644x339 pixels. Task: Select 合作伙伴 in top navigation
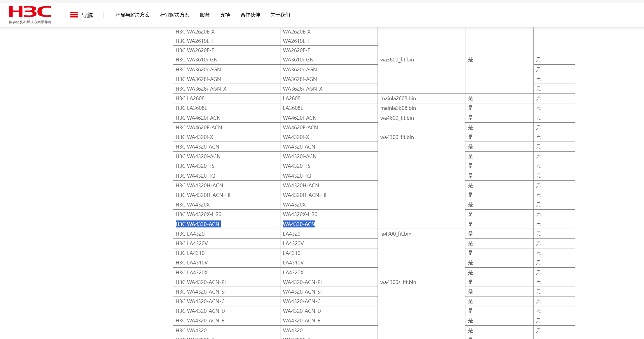pos(250,15)
